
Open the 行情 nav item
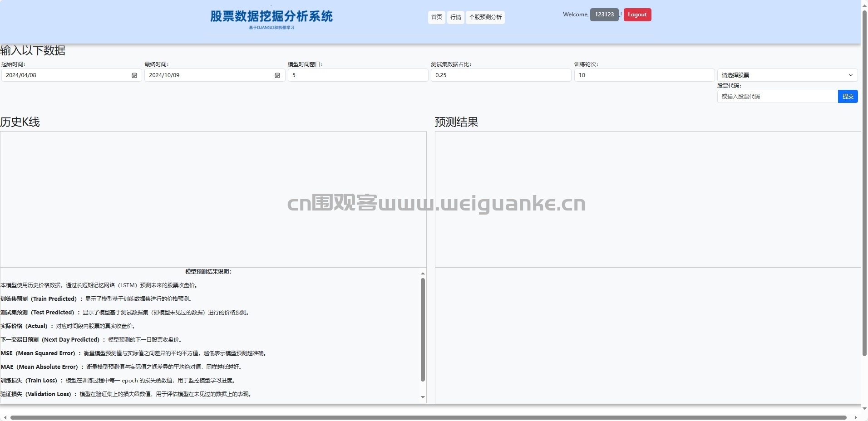tap(456, 17)
